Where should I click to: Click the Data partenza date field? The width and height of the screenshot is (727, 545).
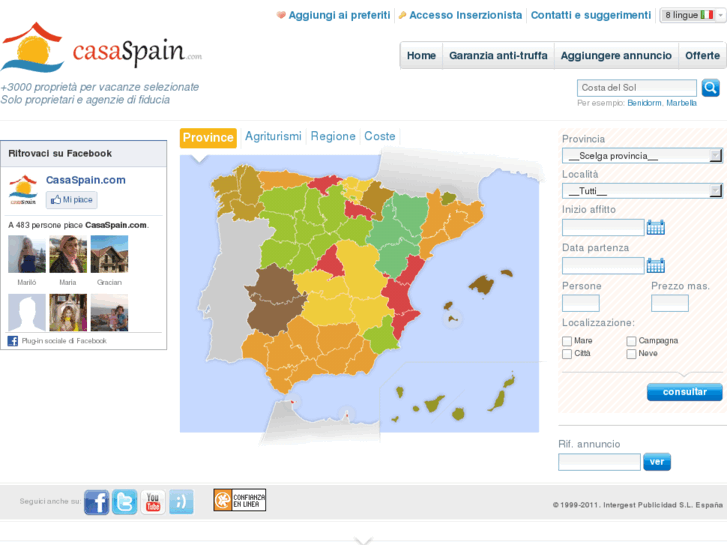point(603,266)
